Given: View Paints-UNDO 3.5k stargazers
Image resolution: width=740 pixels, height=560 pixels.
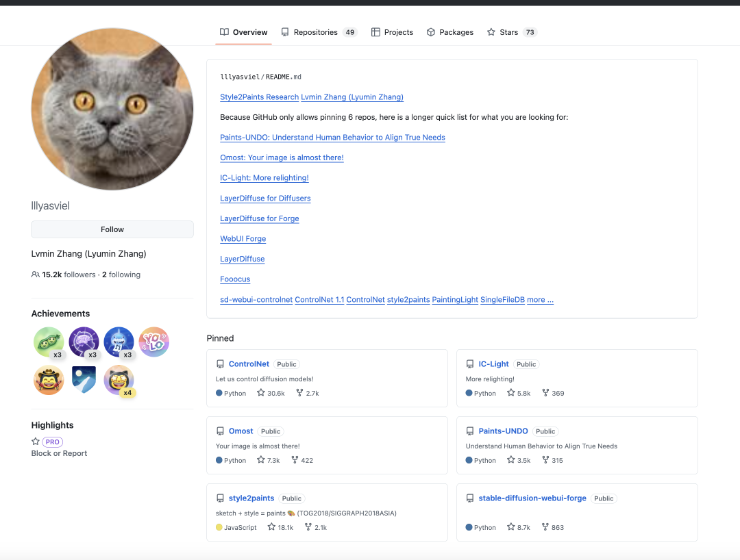Looking at the screenshot, I should 519,460.
